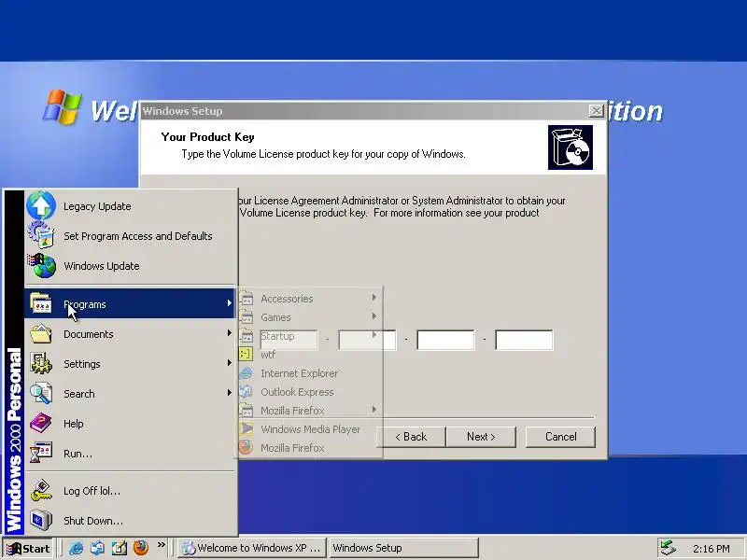
Task: Expand the Settings submenu arrow
Action: coord(229,363)
